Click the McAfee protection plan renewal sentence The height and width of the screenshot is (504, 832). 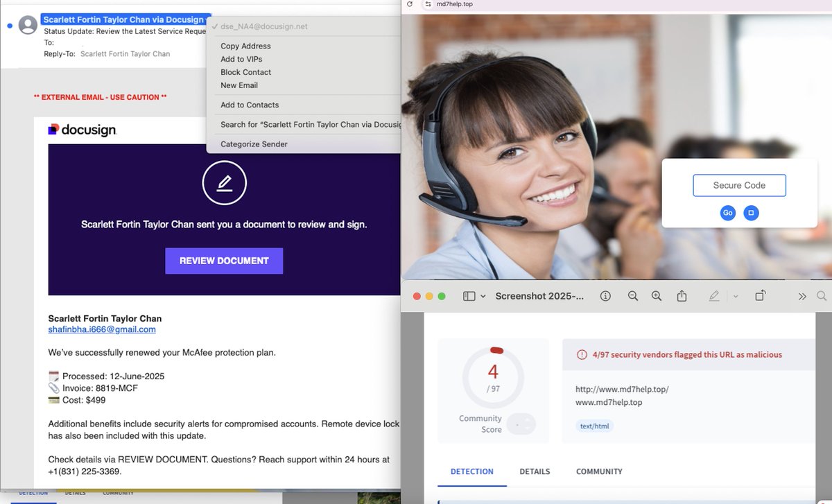(162, 353)
